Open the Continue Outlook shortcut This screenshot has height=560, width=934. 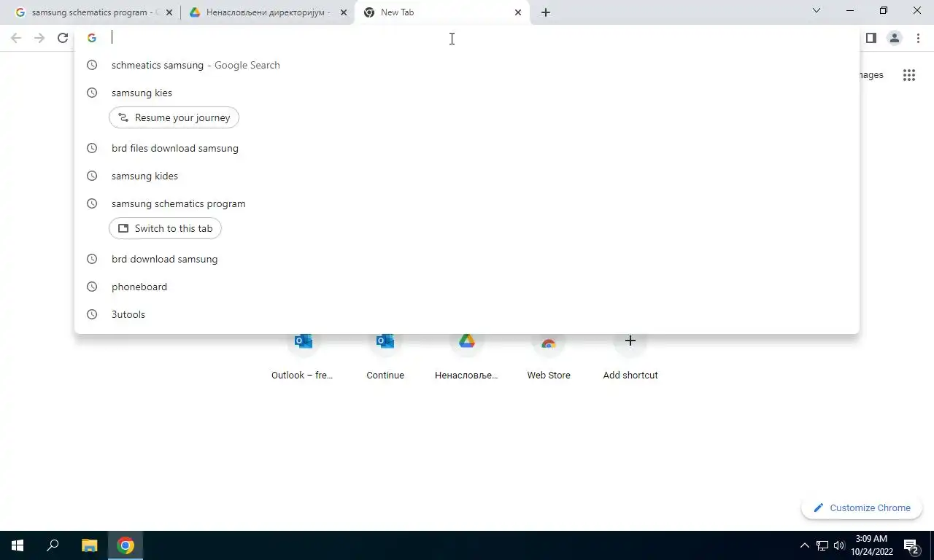(x=385, y=357)
